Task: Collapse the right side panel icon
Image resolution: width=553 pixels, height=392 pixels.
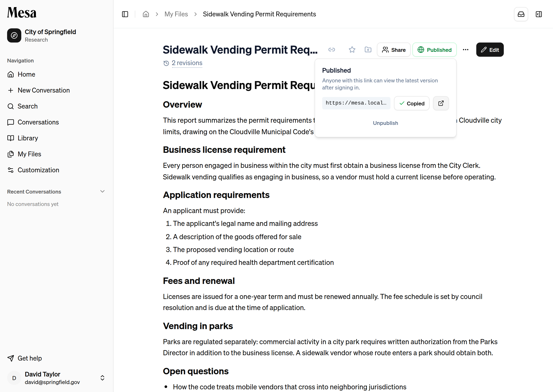Action: tap(539, 14)
